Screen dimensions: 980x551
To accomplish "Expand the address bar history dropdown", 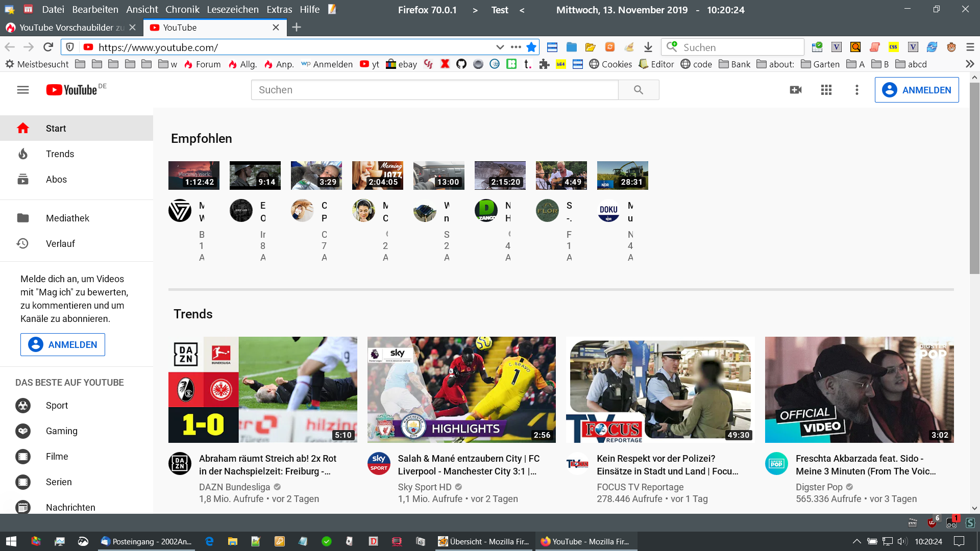I will pyautogui.click(x=500, y=47).
